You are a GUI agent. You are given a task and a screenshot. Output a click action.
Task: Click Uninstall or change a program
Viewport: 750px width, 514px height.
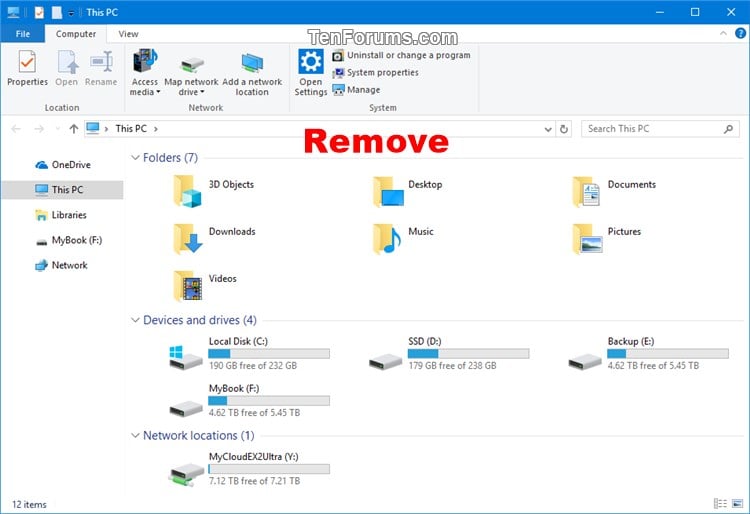401,55
